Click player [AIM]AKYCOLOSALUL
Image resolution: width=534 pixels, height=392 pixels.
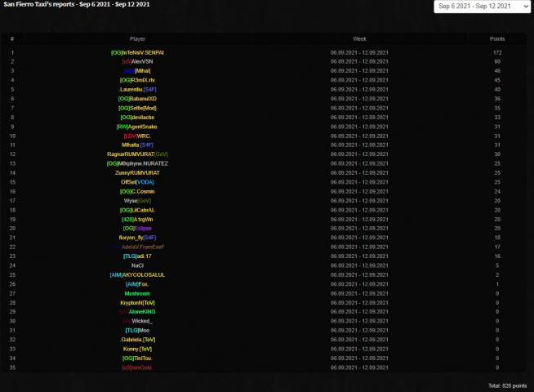[137, 274]
